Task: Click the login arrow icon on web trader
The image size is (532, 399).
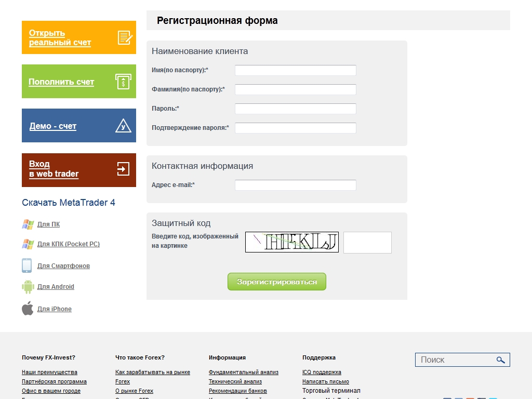Action: 123,169
